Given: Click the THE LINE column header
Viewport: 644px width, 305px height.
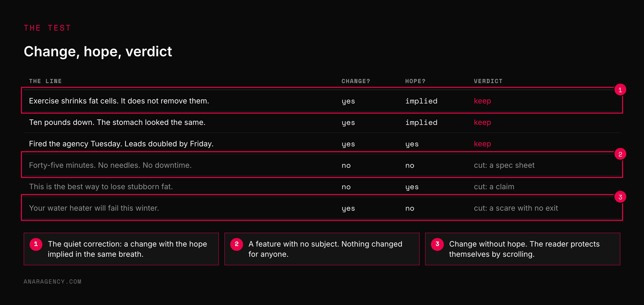Looking at the screenshot, I should click(x=45, y=81).
